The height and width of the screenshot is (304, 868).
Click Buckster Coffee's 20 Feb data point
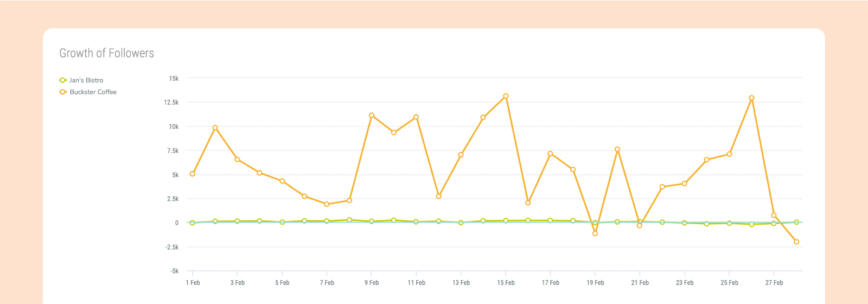point(617,149)
